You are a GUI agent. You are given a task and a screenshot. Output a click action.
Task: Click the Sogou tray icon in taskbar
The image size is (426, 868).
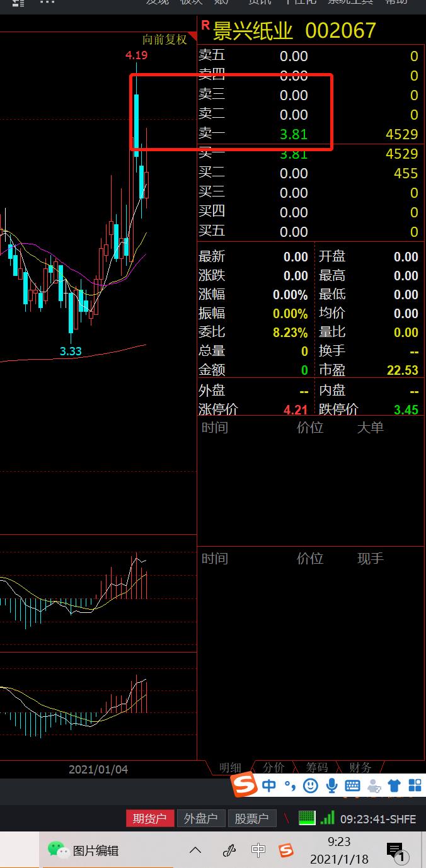287,850
